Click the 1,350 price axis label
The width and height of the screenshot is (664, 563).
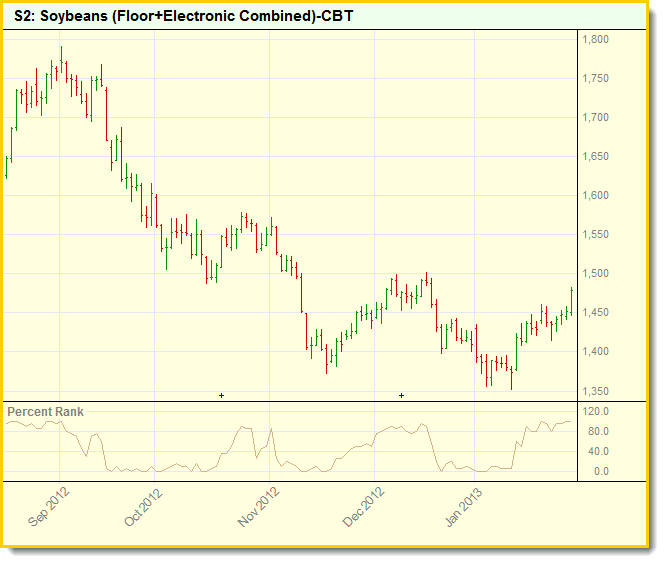[595, 391]
